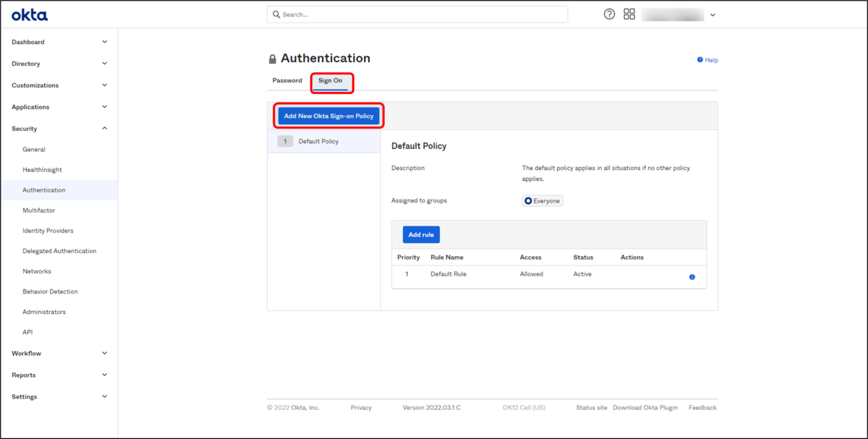Click the Version 2022.03.1 C text
This screenshot has width=868, height=439.
pyautogui.click(x=432, y=408)
